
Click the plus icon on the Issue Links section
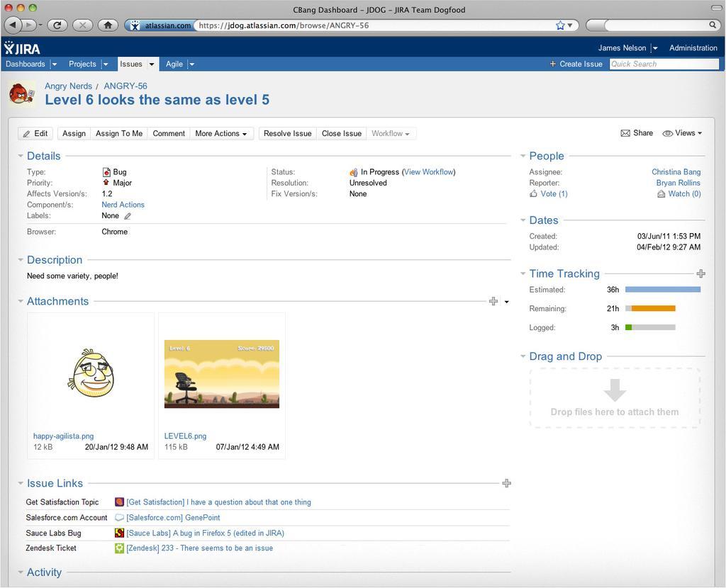506,482
